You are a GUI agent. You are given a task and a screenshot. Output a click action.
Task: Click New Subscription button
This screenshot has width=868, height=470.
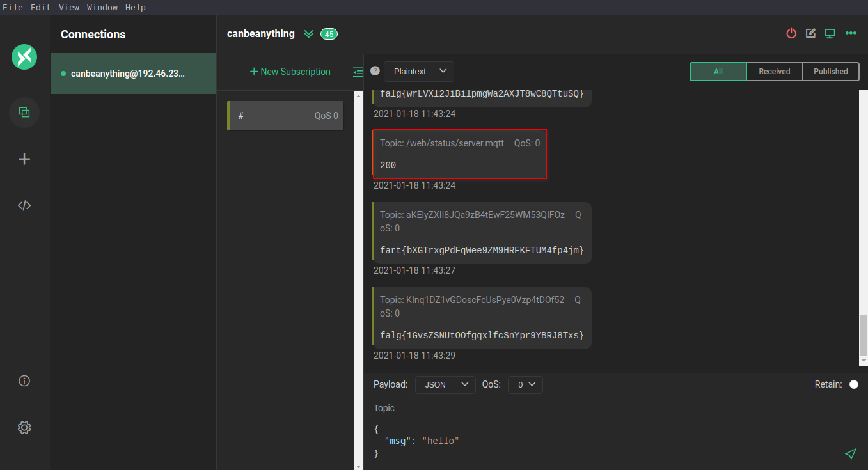point(290,72)
